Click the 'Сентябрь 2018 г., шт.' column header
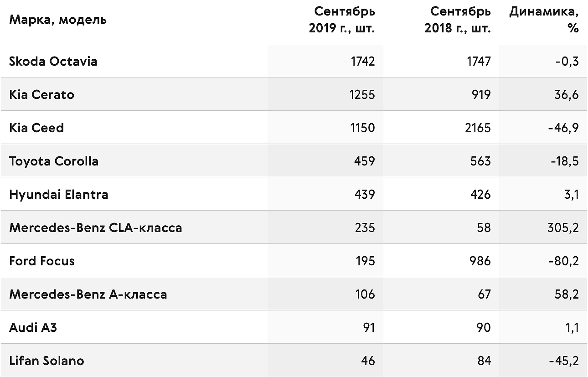This screenshot has width=588, height=377. 458,20
